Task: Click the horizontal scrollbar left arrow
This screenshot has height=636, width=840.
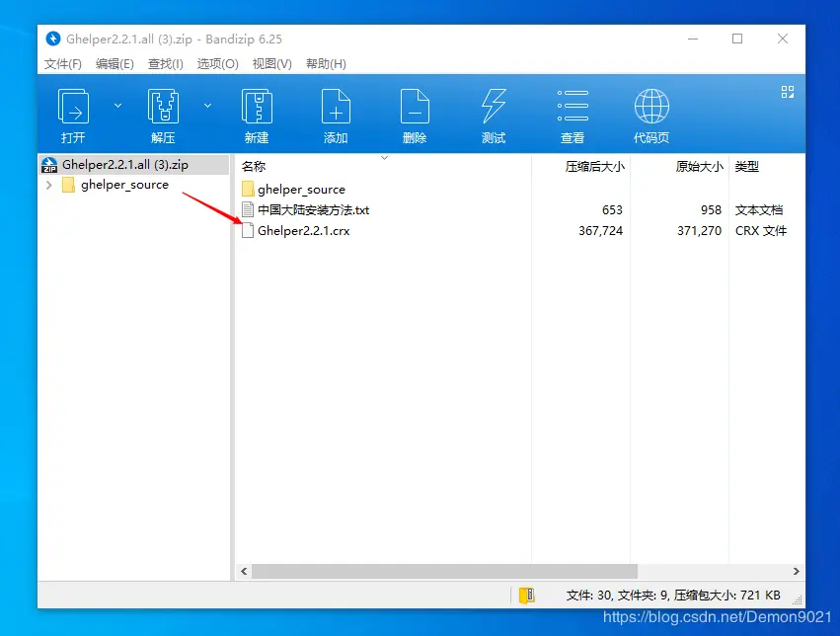Action: click(x=244, y=571)
